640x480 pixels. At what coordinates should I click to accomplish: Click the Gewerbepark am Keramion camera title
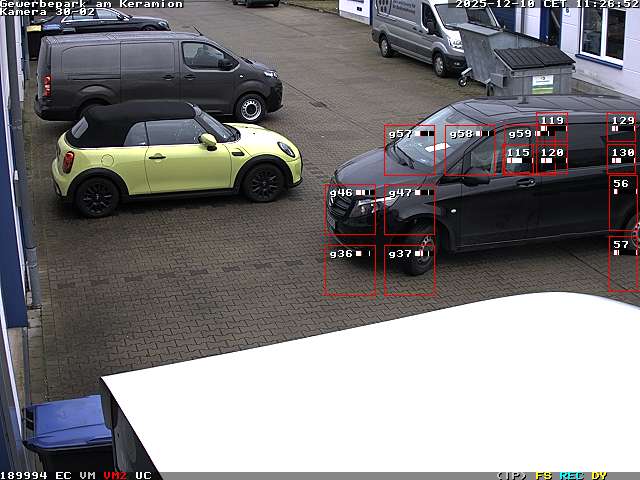(92, 4)
